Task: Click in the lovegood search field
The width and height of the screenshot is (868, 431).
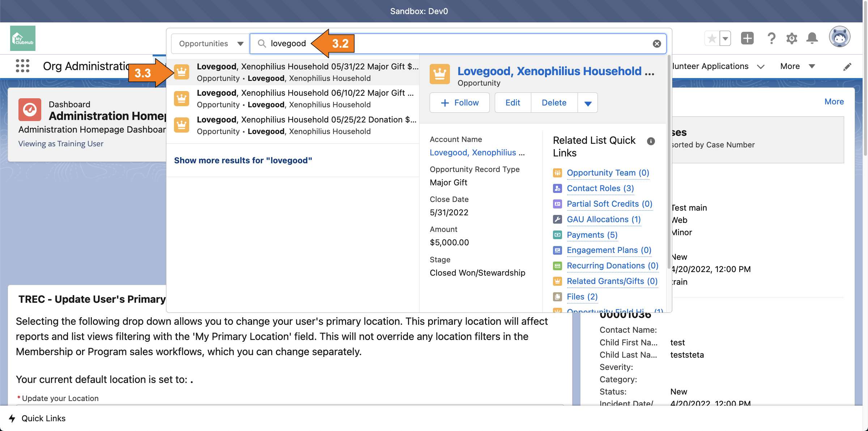Action: [x=470, y=44]
